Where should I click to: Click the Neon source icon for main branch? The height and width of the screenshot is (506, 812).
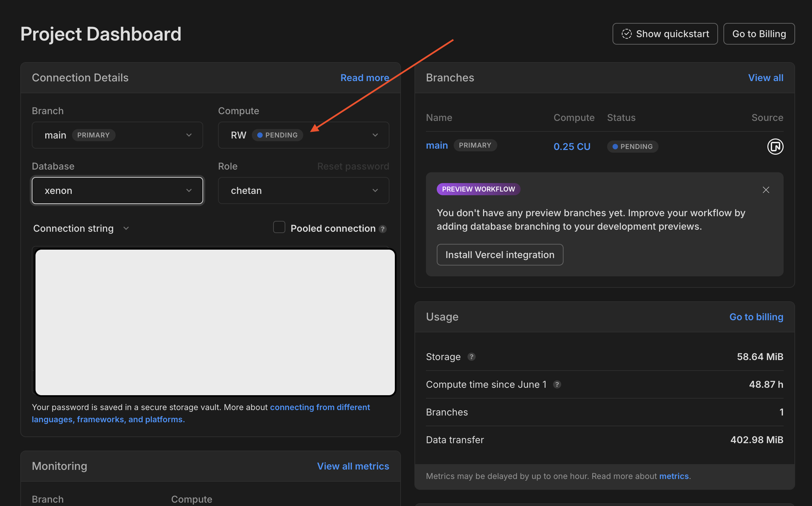(775, 147)
